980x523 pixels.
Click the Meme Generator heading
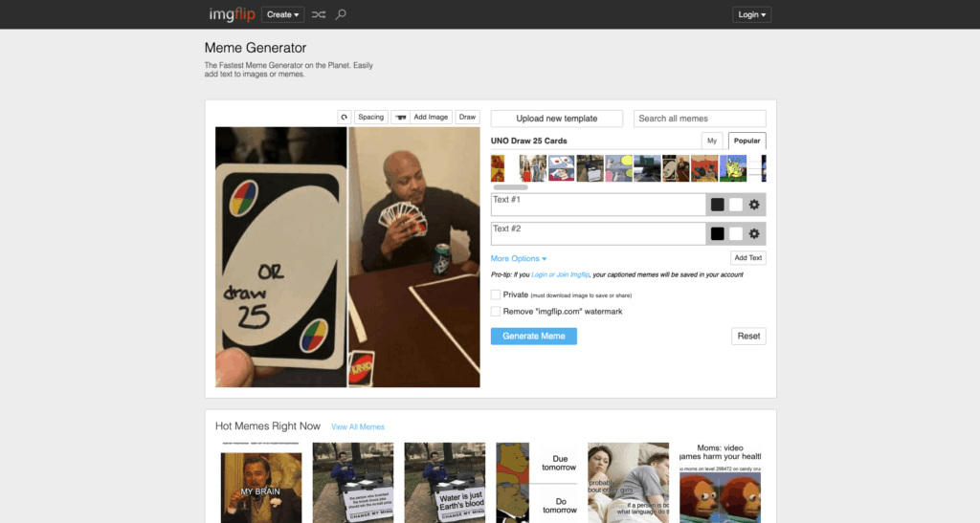point(256,48)
